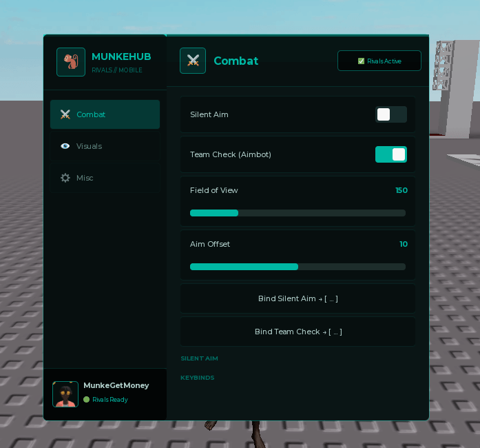Click the Bind Silent Aim keybind button
Viewport: 480px width, 448px height.
(298, 298)
